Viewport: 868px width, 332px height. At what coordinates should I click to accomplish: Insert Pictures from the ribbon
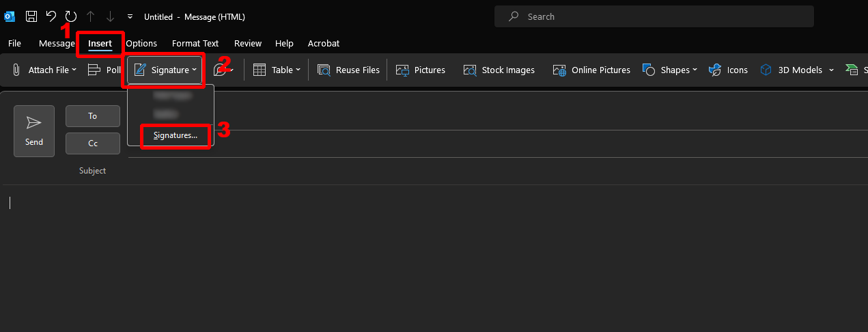tap(421, 70)
